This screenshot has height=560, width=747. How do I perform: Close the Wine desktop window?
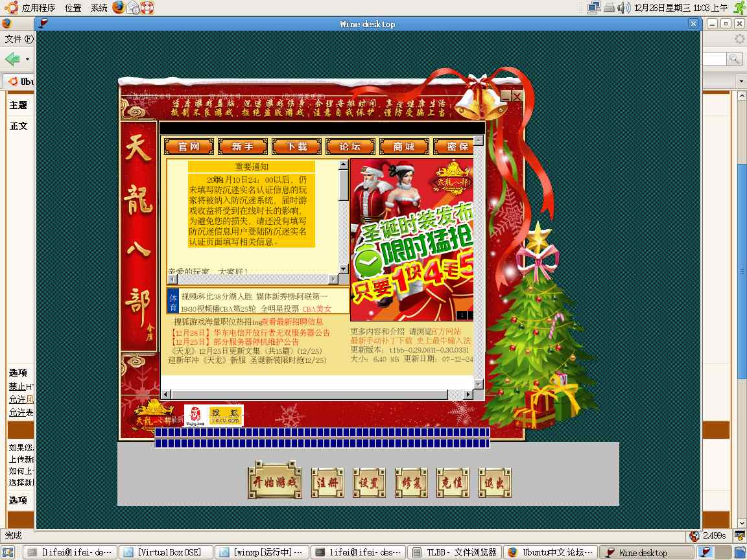coord(693,23)
